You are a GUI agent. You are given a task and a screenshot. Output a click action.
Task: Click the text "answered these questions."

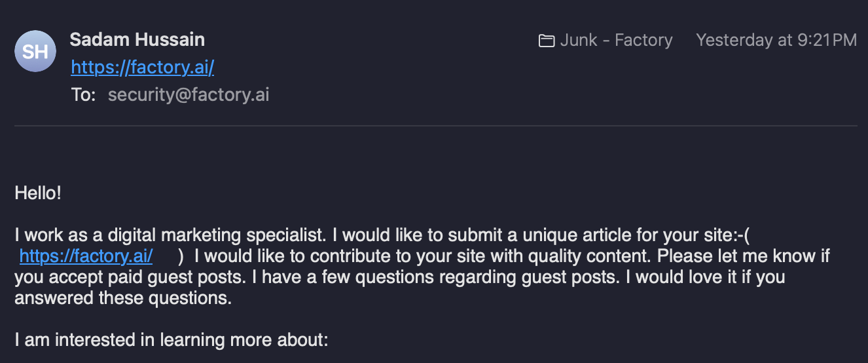pos(123,298)
